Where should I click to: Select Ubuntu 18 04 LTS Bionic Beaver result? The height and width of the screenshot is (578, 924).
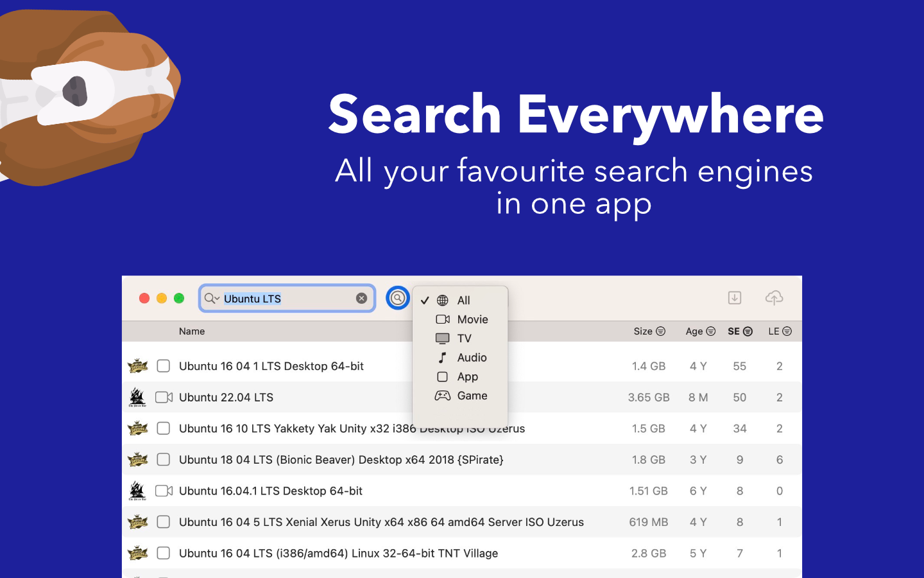tap(462, 460)
